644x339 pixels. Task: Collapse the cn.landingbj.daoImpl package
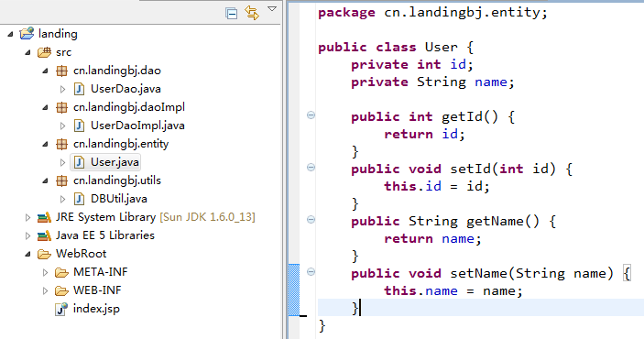tap(45, 108)
